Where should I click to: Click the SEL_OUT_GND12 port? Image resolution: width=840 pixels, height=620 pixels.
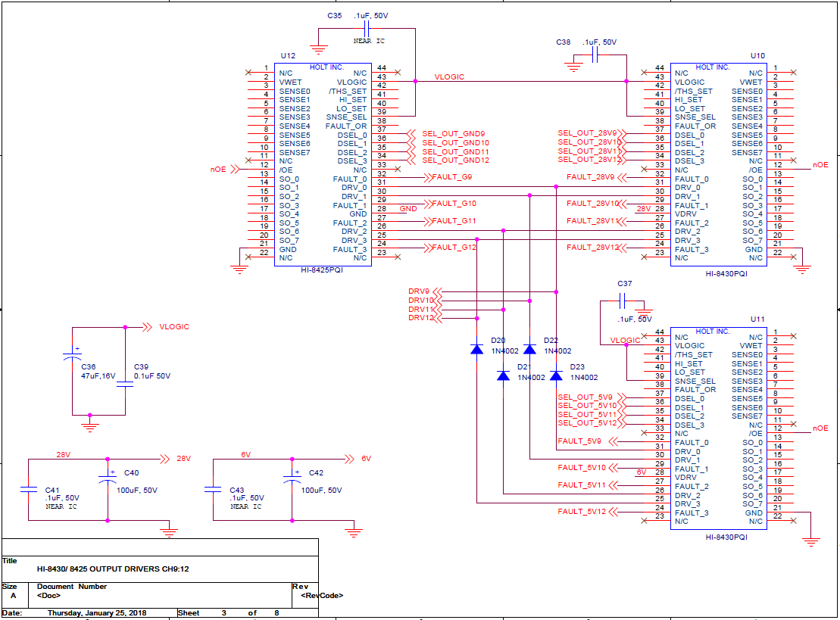[x=448, y=160]
